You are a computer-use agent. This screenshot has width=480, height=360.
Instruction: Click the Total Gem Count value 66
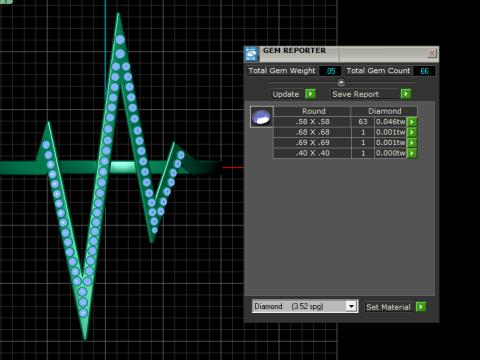pos(424,71)
